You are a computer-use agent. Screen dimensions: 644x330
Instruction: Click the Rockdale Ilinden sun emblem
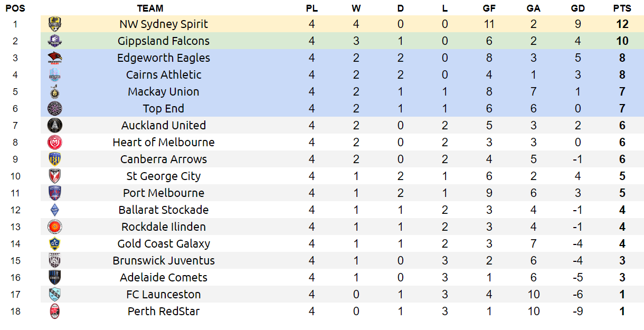pos(55,227)
